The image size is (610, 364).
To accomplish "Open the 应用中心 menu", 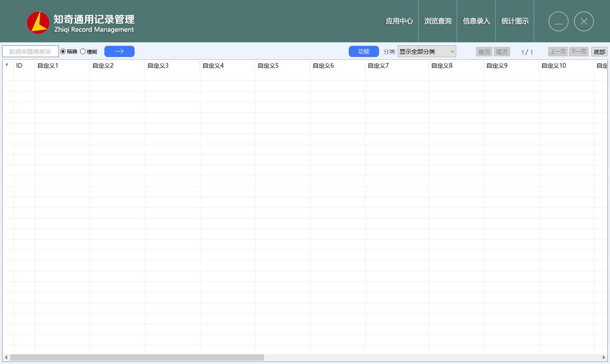I will pyautogui.click(x=399, y=21).
